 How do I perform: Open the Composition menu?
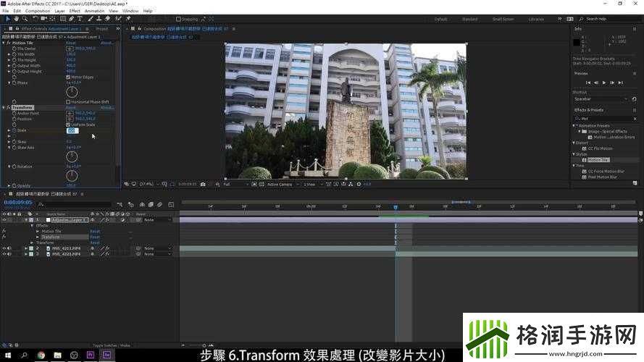pos(38,11)
